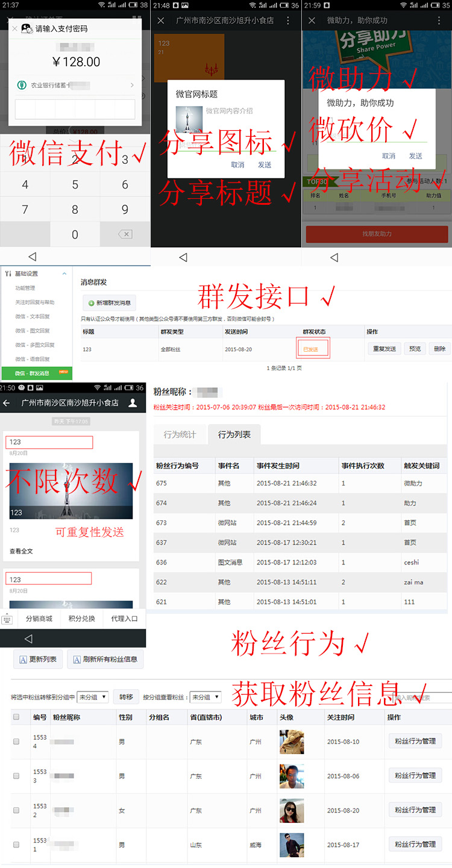The image size is (452, 868).
Task: Tap digit 8 on the payment keypad
Action: (75, 210)
